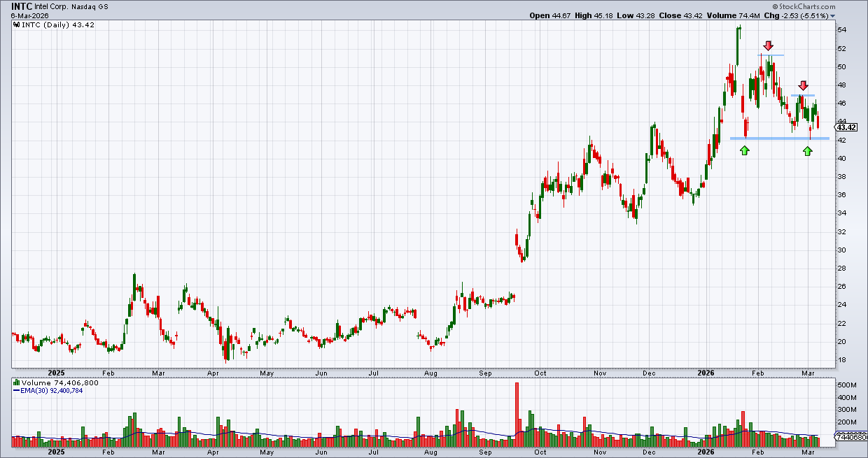Click the 32 price axis label
Viewport: 868px width, 458px height.
pyautogui.click(x=843, y=232)
